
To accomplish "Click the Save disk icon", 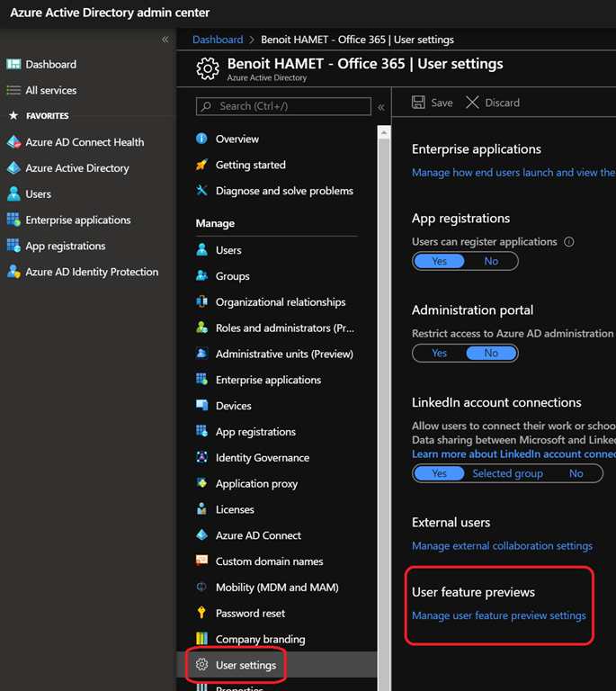I will pyautogui.click(x=419, y=103).
